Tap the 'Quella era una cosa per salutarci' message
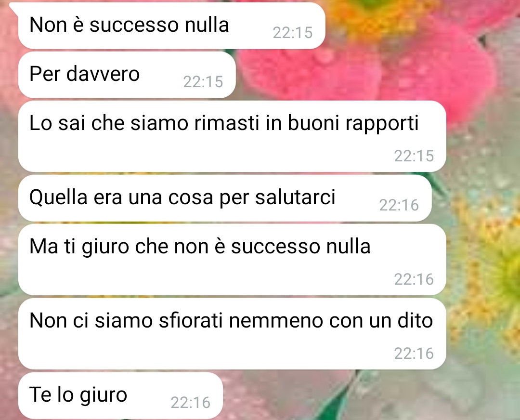Viewport: 520px width, 420px height. click(225, 198)
